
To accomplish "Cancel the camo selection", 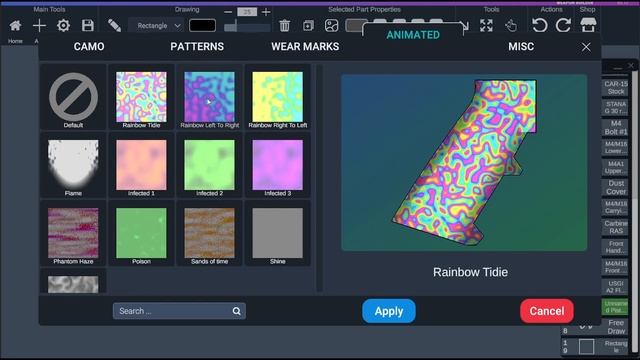I will (x=547, y=311).
